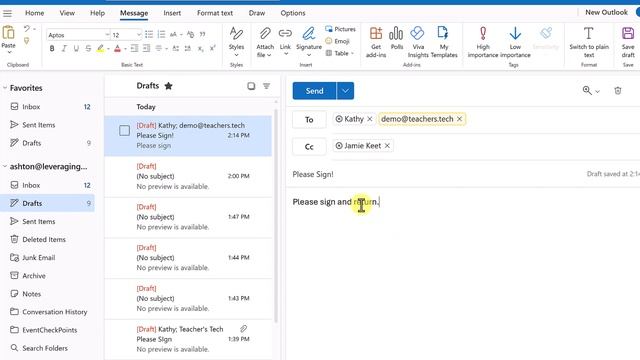Toggle Italic formatting

(x=64, y=49)
